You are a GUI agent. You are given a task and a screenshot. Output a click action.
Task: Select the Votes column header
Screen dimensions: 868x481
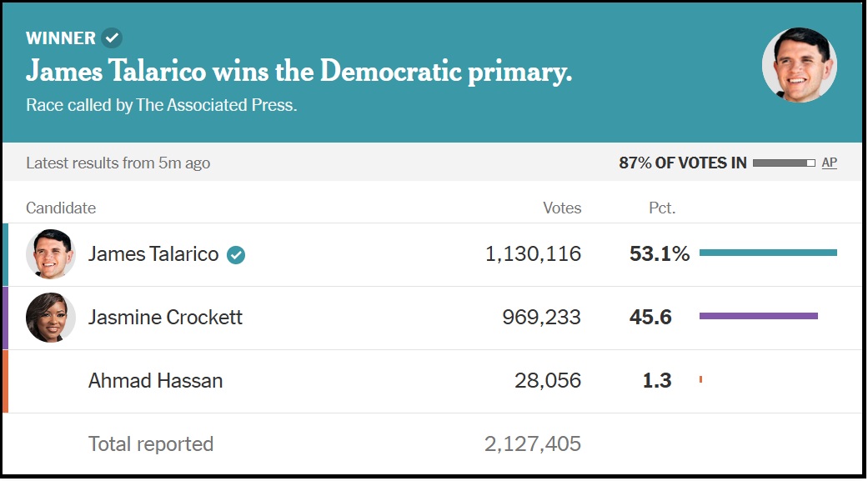(562, 208)
